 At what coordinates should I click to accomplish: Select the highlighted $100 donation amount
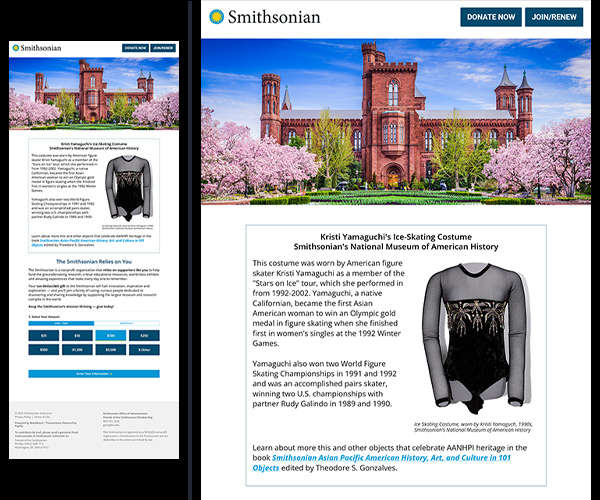(110, 336)
